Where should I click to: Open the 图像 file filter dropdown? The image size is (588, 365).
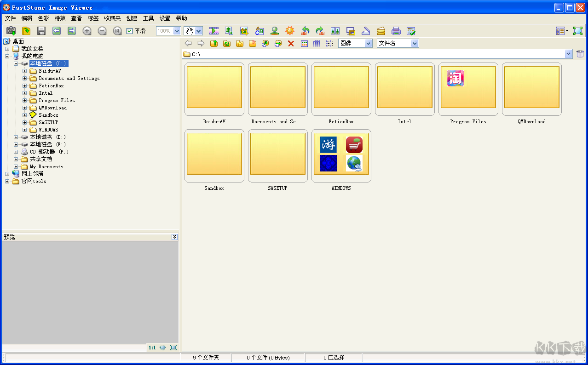click(x=368, y=43)
